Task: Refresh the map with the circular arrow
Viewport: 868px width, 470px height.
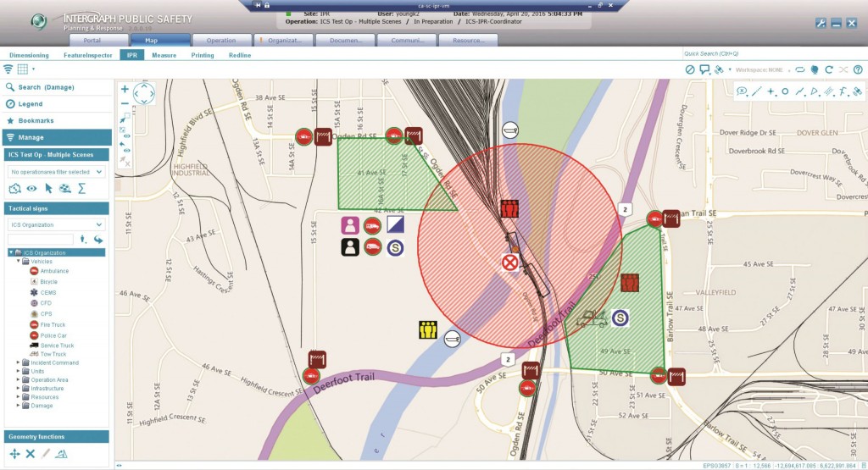Action: coord(829,69)
